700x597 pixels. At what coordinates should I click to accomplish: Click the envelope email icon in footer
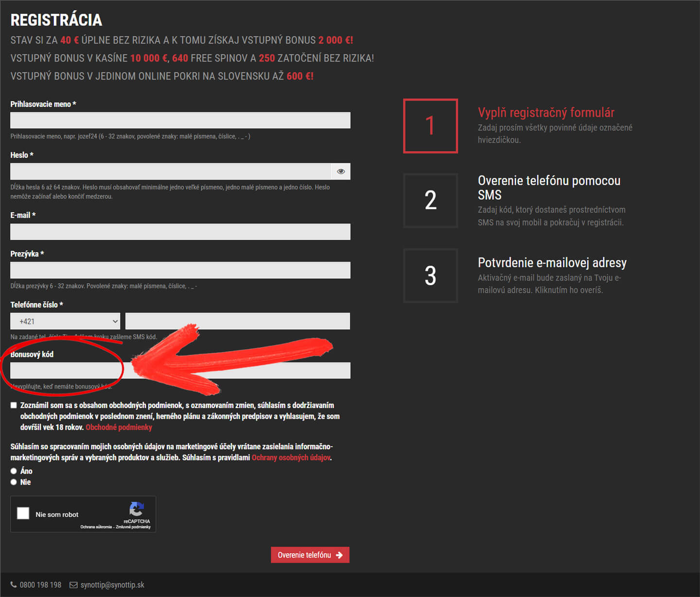(73, 585)
